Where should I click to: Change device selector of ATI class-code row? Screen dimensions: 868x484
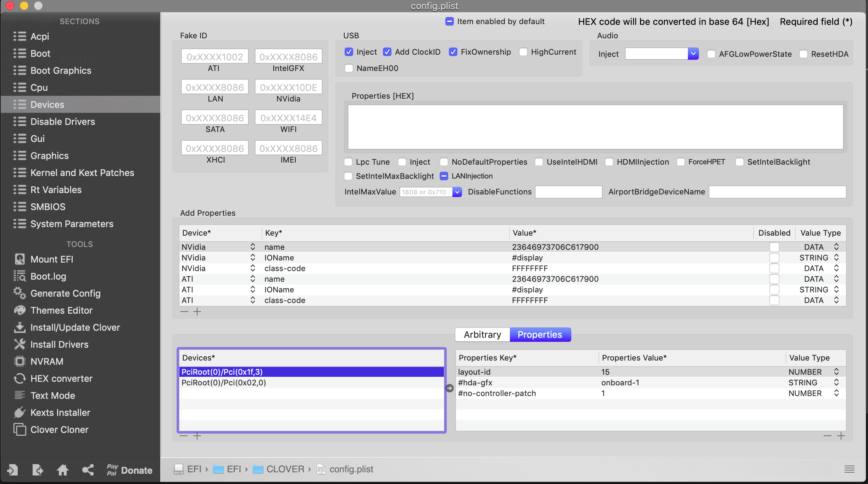(x=252, y=300)
